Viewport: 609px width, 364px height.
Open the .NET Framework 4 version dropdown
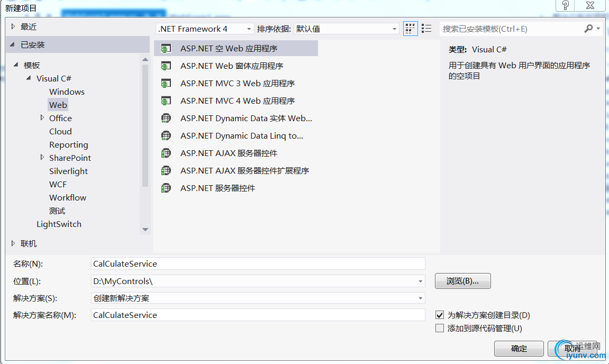(x=205, y=29)
